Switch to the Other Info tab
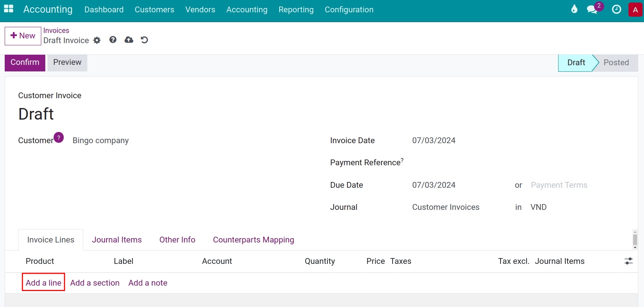The image size is (644, 307). click(x=177, y=240)
